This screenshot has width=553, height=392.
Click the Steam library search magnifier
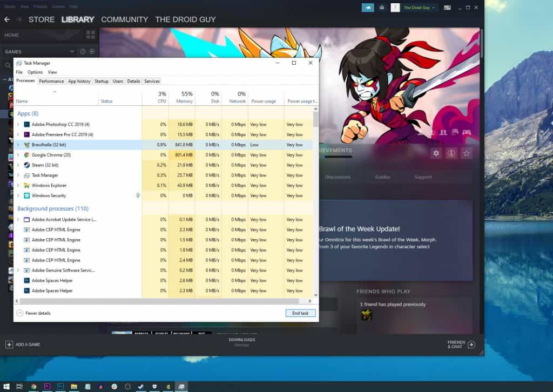(x=8, y=65)
